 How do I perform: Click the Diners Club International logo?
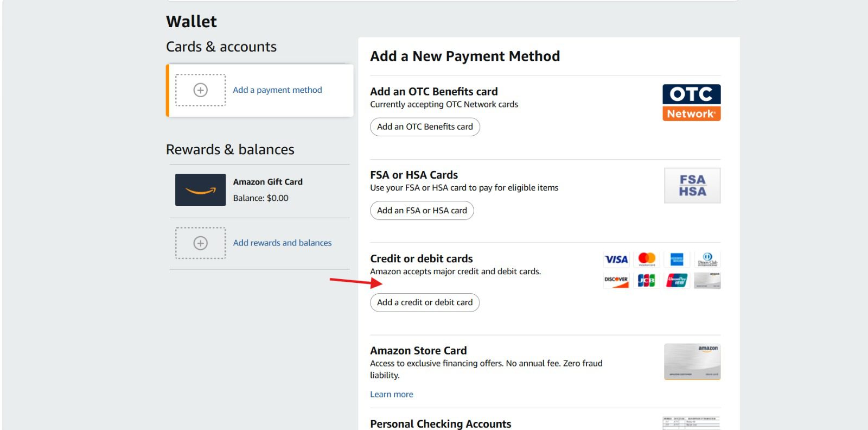pyautogui.click(x=707, y=259)
